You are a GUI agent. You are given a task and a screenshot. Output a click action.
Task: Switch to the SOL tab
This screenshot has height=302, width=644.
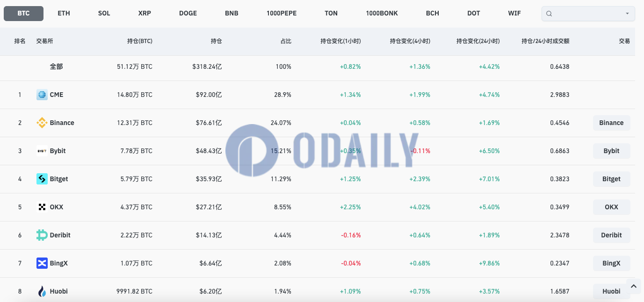tap(104, 14)
